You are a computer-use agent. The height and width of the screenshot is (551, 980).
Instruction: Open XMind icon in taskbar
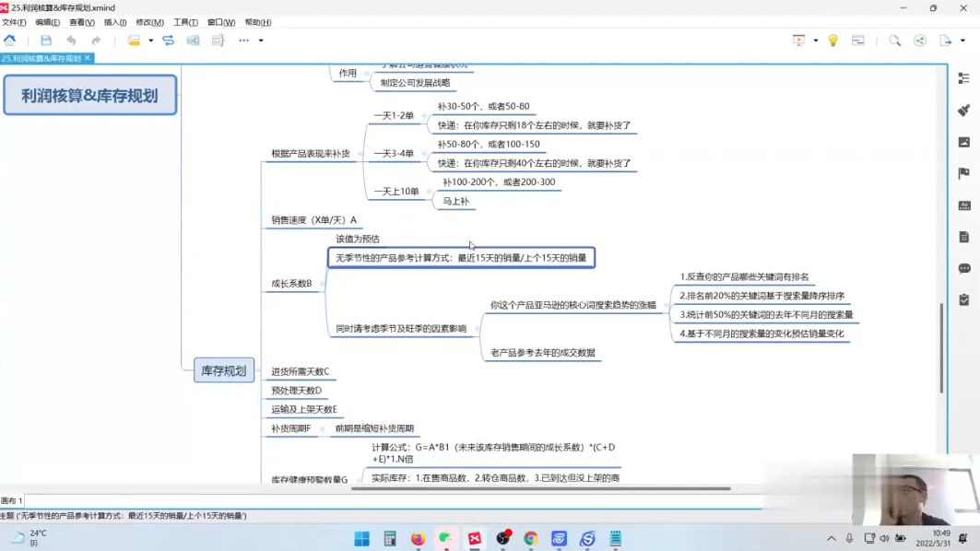[475, 538]
